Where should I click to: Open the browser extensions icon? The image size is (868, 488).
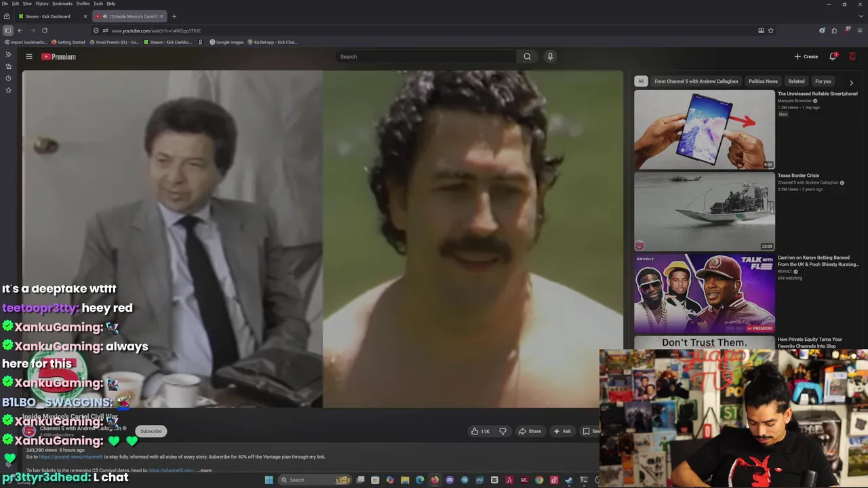[x=834, y=30]
